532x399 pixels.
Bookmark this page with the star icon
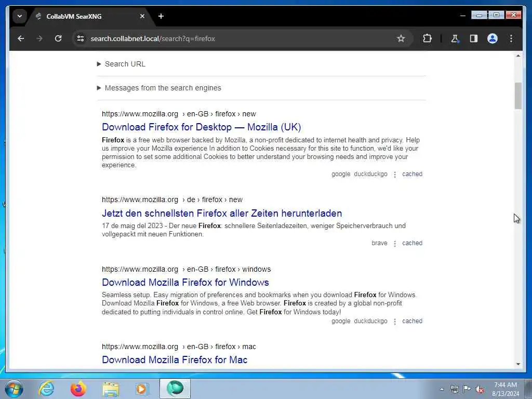pyautogui.click(x=401, y=38)
